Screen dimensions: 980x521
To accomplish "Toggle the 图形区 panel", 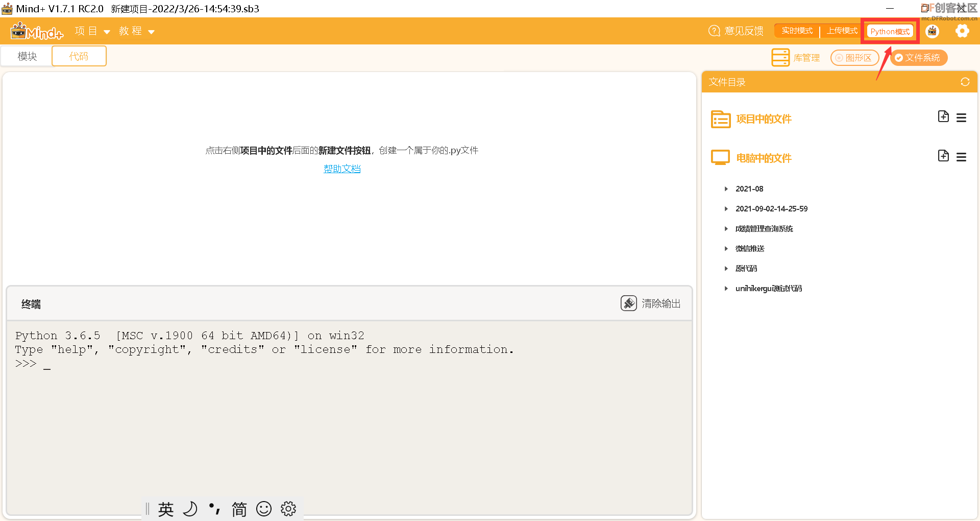I will click(855, 58).
